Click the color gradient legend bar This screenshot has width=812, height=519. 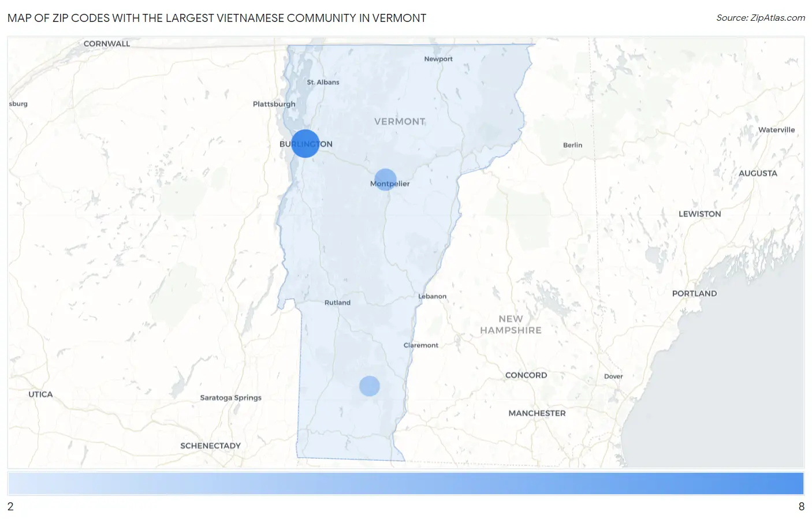point(406,483)
